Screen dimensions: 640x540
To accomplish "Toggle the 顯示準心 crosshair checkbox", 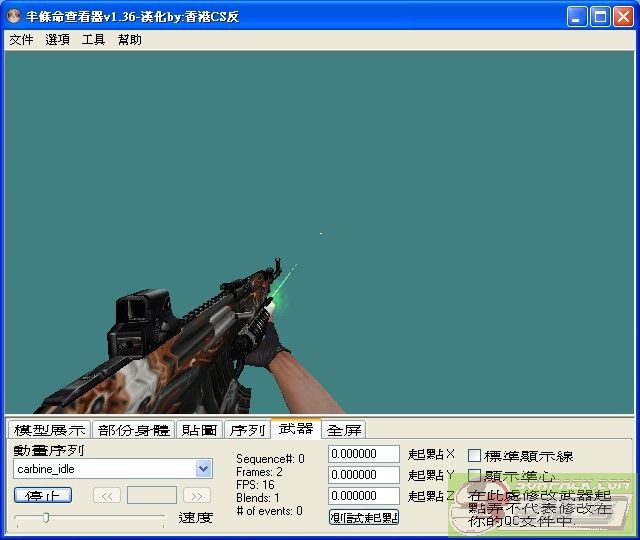I will click(475, 476).
